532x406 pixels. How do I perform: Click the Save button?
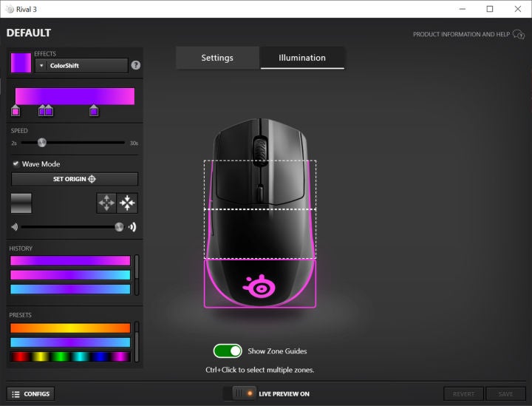tap(505, 393)
